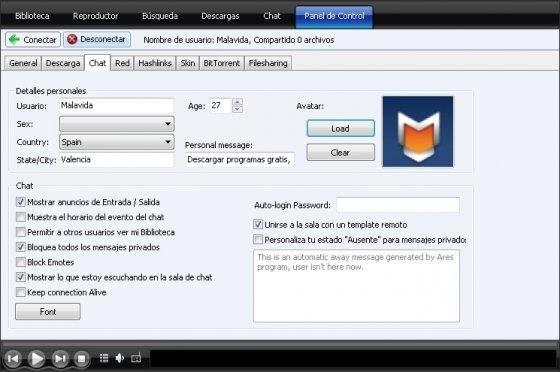Open the Filesharing settings tab

[268, 63]
